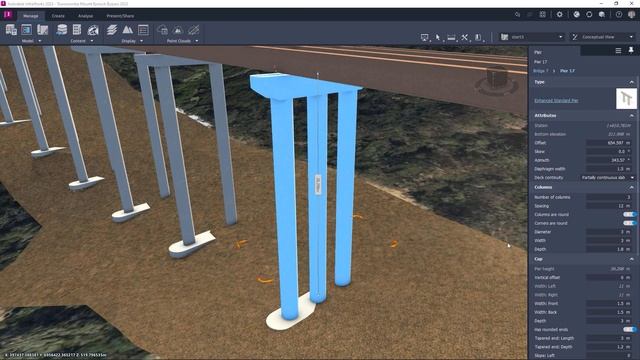Screen dimensions: 640x360
Task: Open the surface layers icon
Action: pyautogui.click(x=112, y=30)
